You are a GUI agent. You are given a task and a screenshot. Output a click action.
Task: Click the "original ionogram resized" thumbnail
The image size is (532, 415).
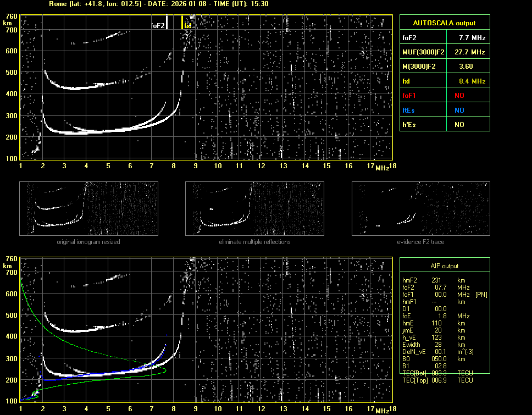coord(88,208)
